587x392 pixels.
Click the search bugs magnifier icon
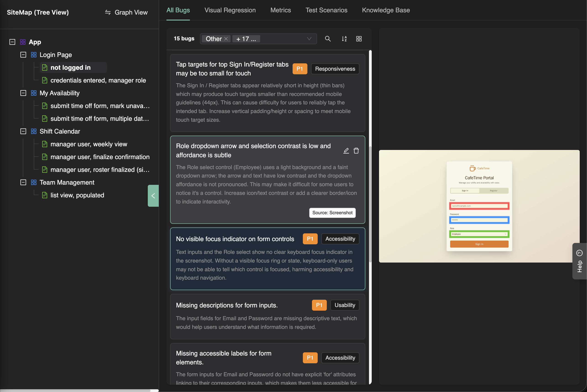328,39
